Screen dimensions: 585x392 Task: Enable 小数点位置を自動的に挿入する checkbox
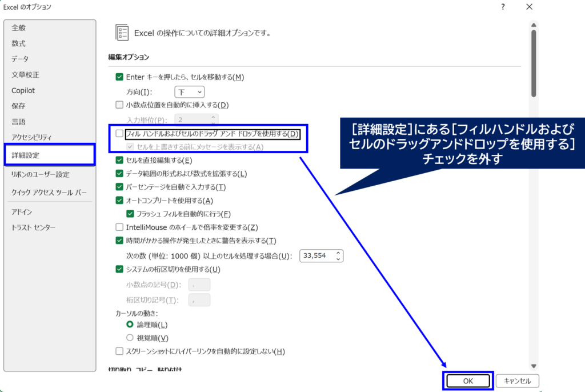119,105
